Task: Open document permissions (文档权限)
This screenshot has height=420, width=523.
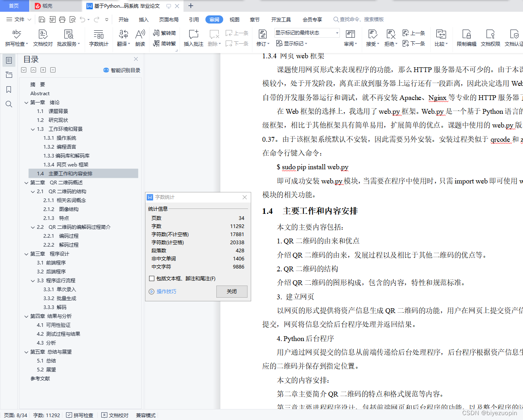Action: pos(490,38)
